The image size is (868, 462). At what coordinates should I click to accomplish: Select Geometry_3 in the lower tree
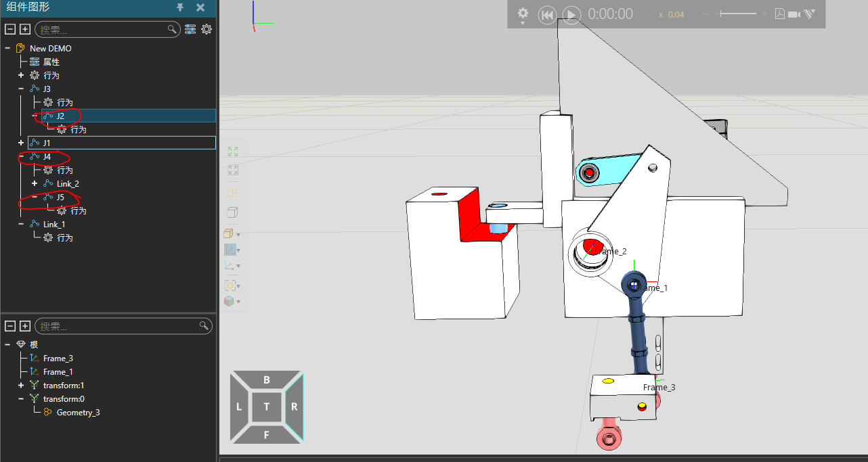78,413
